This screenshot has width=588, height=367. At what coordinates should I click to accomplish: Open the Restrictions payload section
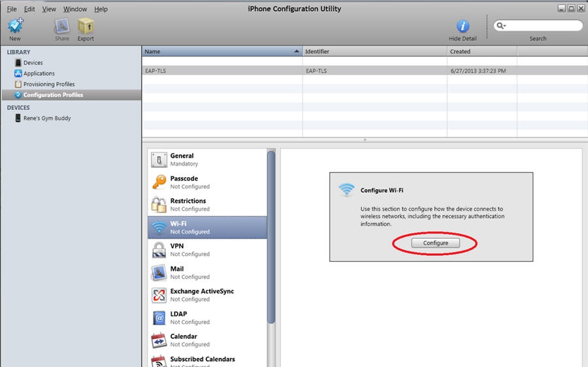[x=207, y=205]
